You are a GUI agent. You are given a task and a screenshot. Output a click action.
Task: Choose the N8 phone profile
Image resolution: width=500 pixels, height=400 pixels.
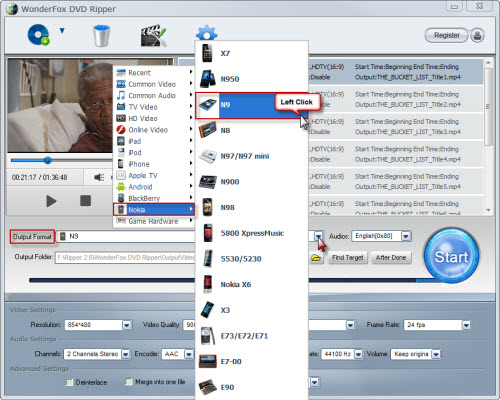251,130
